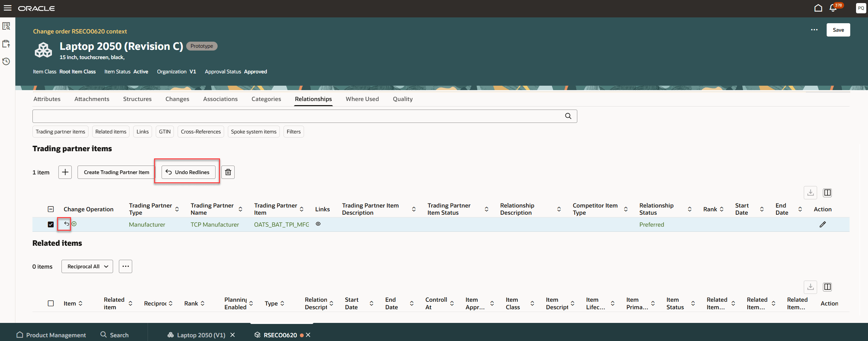Click the Create Trading Partner Item button

[x=116, y=172]
